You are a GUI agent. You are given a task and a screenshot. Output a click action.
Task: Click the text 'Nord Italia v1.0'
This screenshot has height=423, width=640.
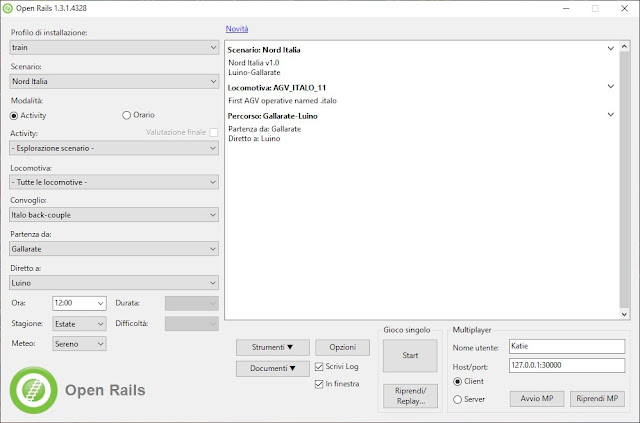253,63
